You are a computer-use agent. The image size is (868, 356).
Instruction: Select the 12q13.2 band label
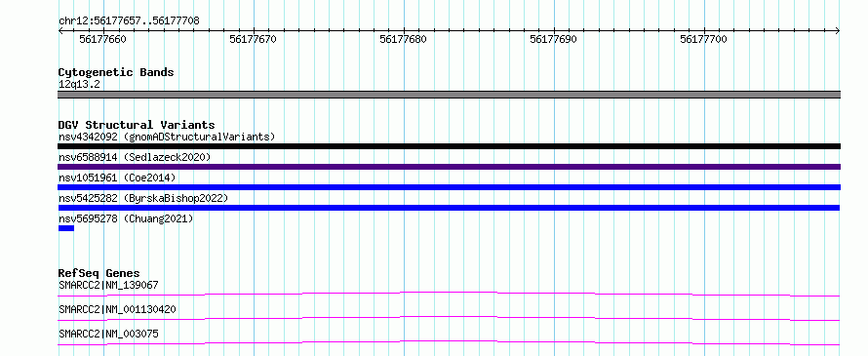79,85
